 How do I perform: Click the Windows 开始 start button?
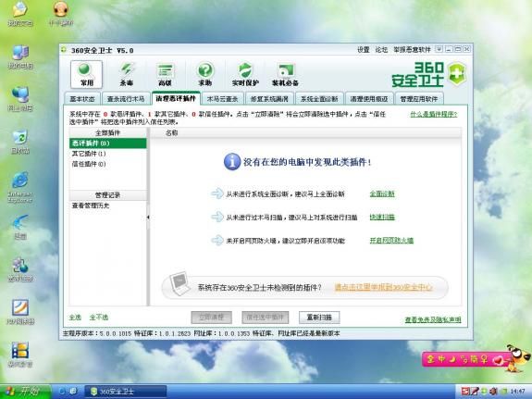(26, 392)
